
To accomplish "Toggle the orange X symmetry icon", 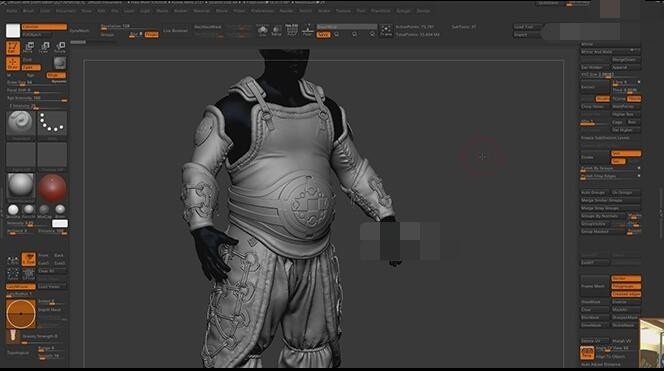I will click(29, 259).
